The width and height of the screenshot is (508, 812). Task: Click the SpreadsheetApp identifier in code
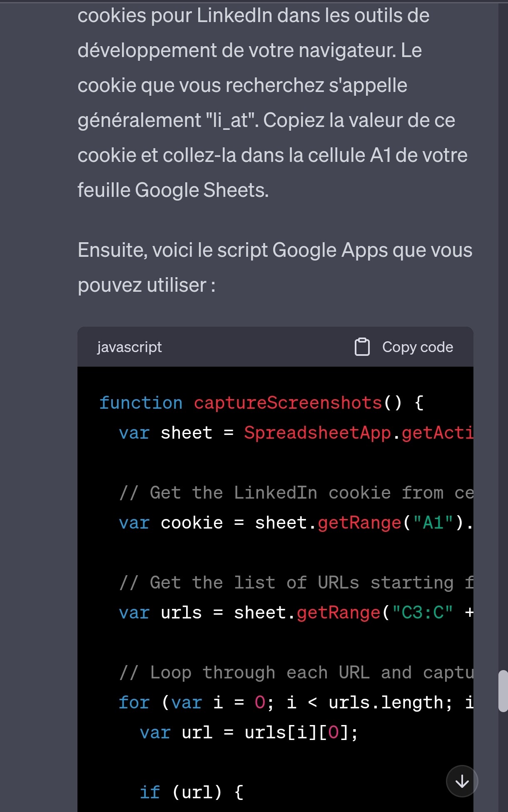[x=318, y=433]
